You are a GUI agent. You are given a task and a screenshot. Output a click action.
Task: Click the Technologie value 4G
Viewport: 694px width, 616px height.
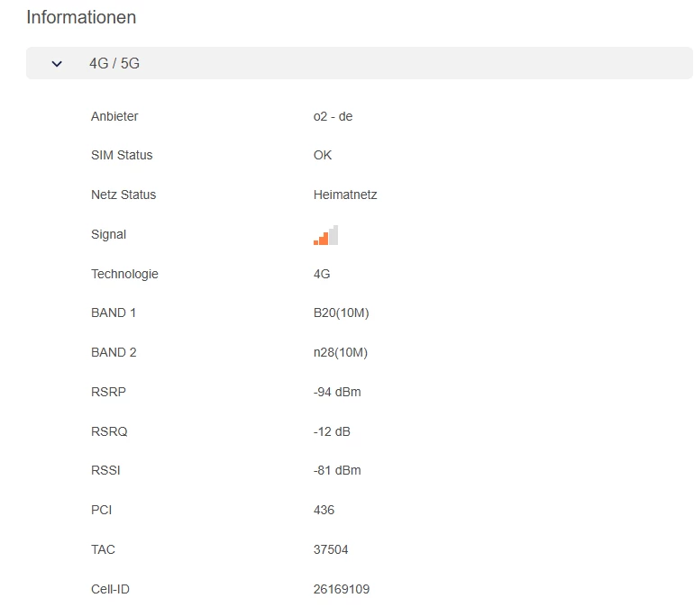click(322, 274)
